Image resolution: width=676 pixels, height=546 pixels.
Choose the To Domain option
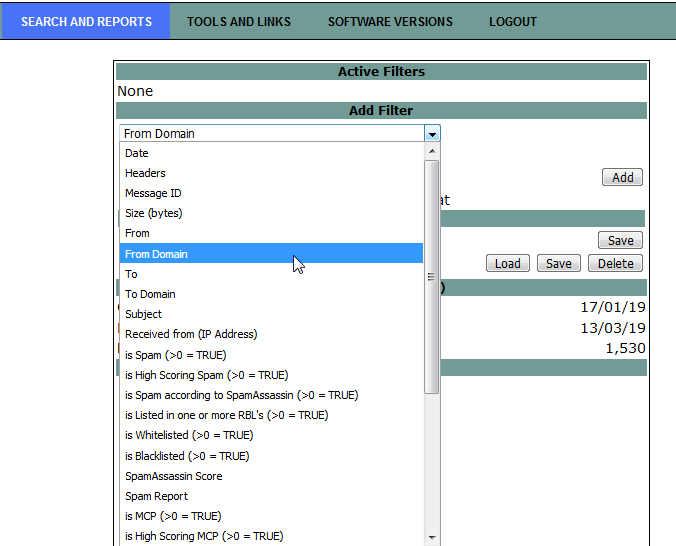(272, 294)
